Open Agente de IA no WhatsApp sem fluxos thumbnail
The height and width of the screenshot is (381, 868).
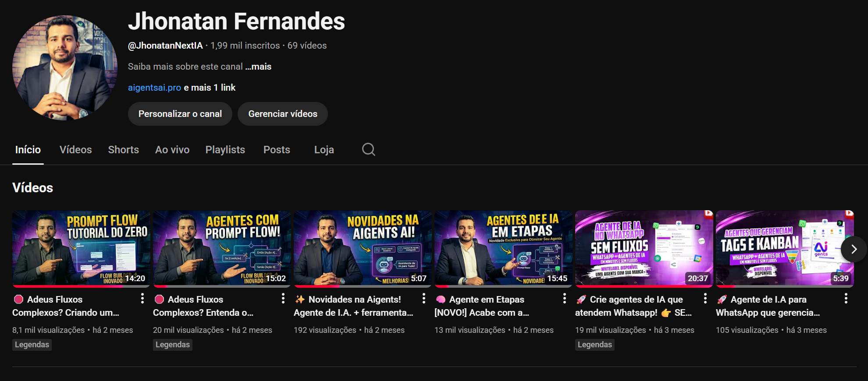(x=644, y=248)
